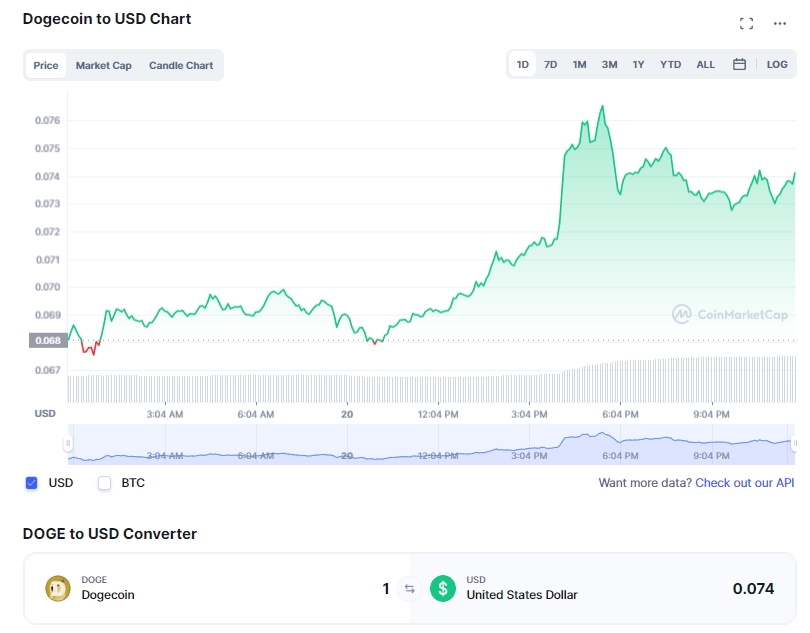Click the DOGE to USD Converter heading
The width and height of the screenshot is (810, 633).
(110, 533)
